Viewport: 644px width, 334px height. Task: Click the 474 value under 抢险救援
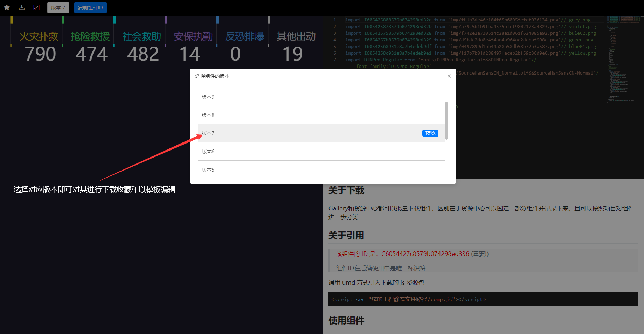pyautogui.click(x=91, y=54)
